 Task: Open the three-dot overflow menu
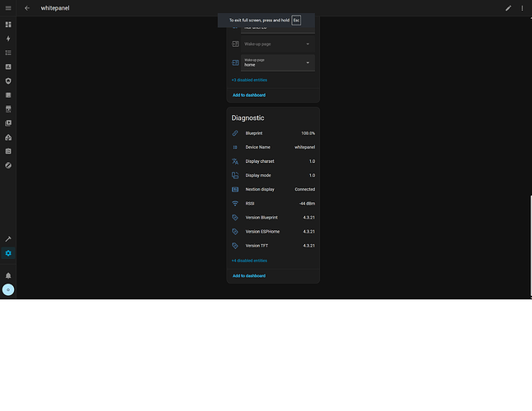(522, 8)
